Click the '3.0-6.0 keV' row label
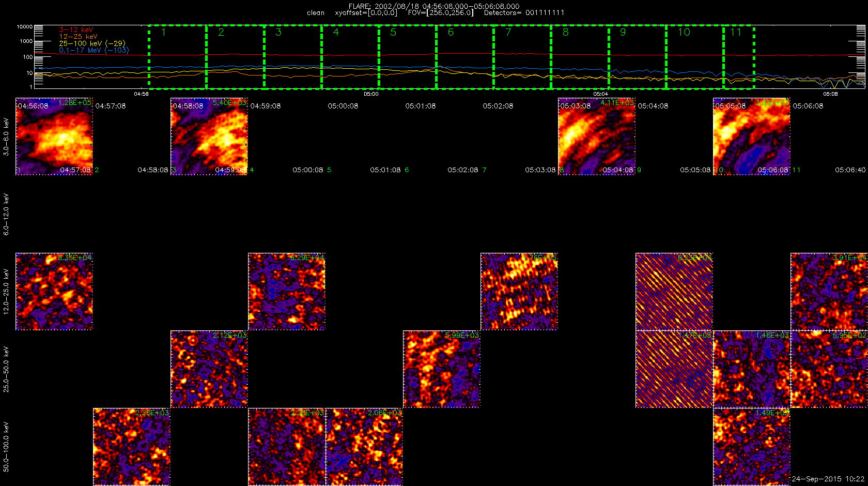This screenshot has width=868, height=486. 6,136
